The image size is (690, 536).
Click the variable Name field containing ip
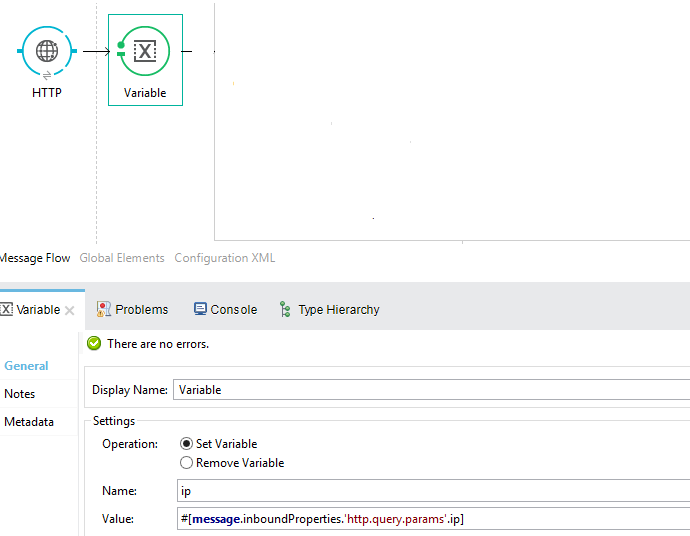pos(433,491)
